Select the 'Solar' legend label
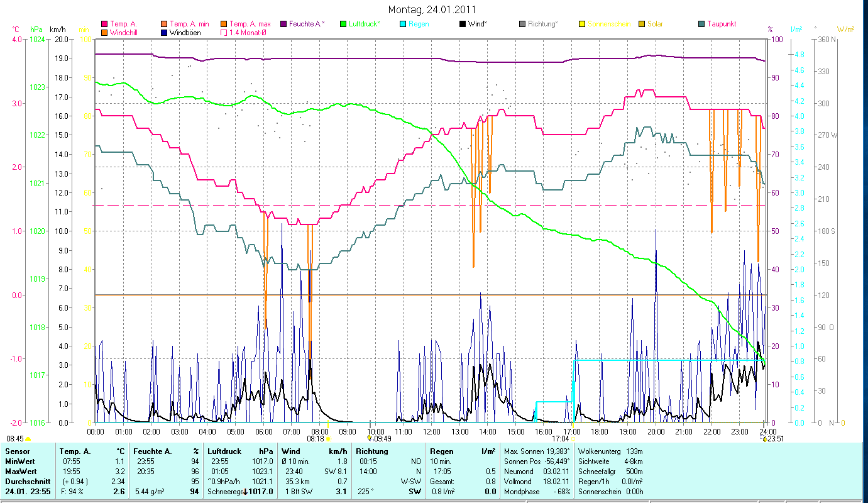868x503 pixels. coord(655,24)
